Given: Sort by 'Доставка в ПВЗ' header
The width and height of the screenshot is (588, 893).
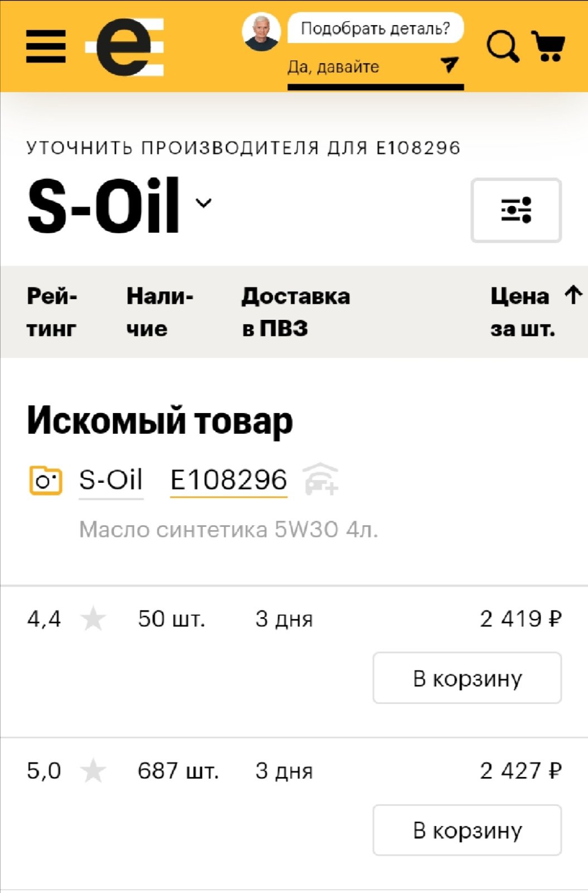Looking at the screenshot, I should (x=296, y=312).
